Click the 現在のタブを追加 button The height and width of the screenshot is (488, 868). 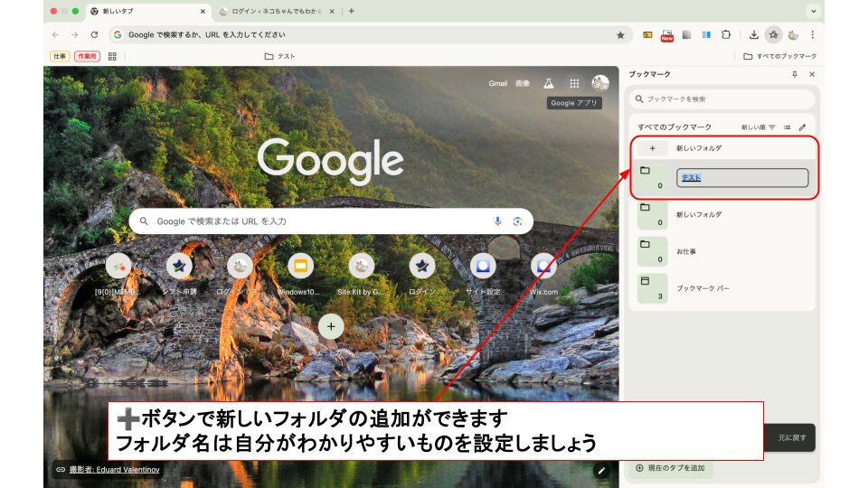pyautogui.click(x=672, y=468)
